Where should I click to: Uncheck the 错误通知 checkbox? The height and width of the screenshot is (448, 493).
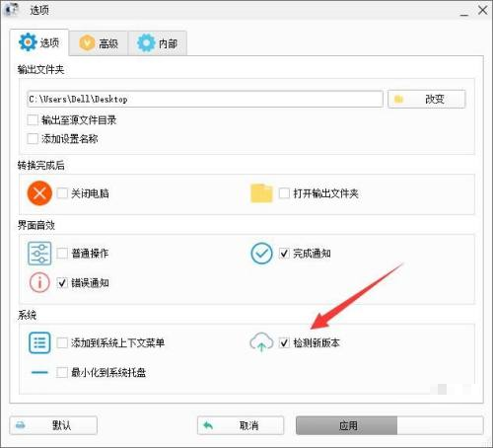tap(62, 282)
